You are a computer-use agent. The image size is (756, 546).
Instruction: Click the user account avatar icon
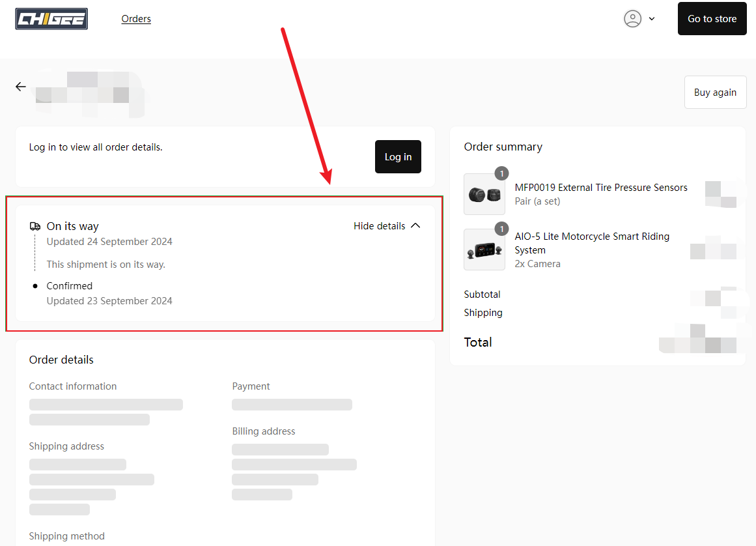point(632,18)
